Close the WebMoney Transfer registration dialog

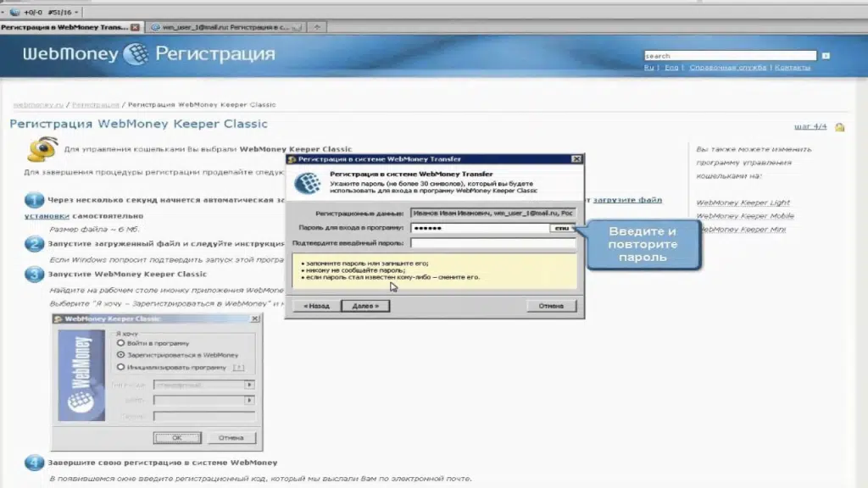click(576, 158)
